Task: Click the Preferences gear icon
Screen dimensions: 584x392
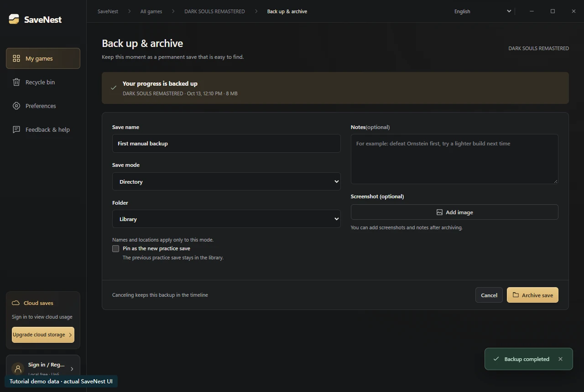Action: click(16, 106)
